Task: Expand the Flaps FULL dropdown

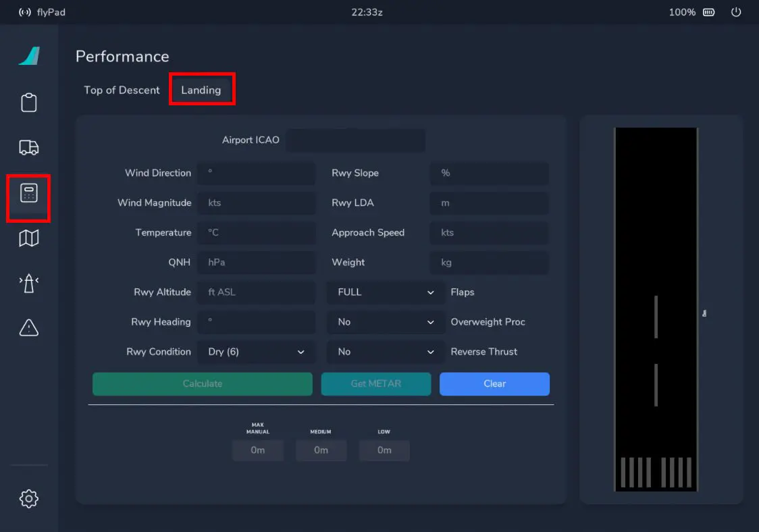Action: click(x=386, y=292)
